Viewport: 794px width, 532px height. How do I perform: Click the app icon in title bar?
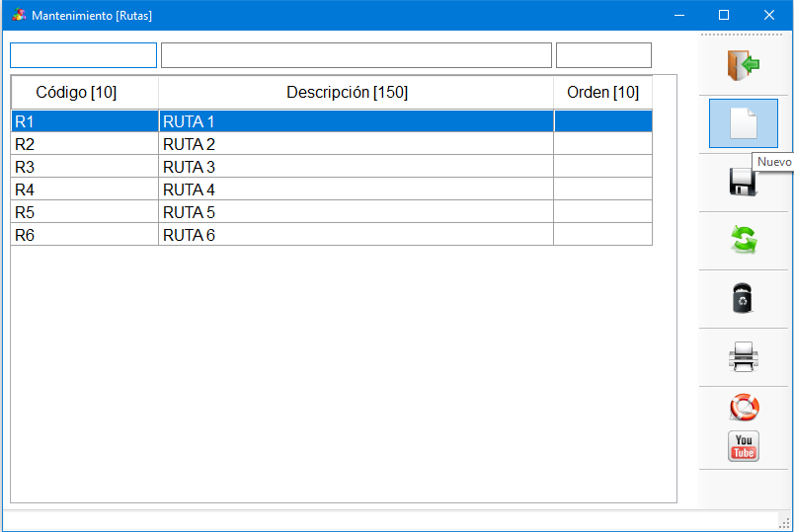(x=19, y=15)
